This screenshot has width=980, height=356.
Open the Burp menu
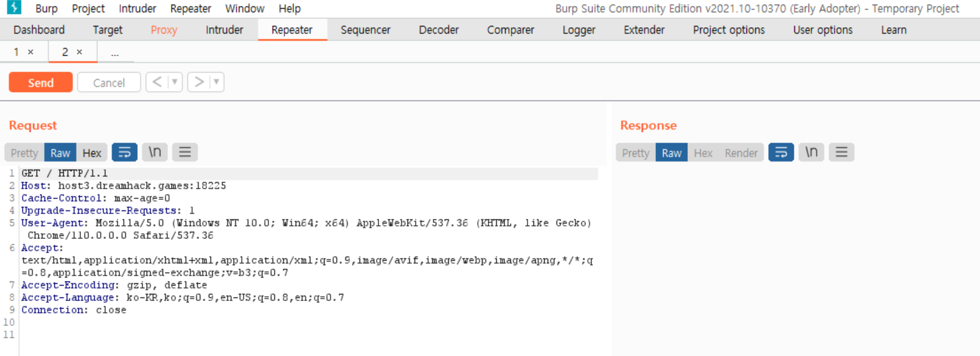46,8
